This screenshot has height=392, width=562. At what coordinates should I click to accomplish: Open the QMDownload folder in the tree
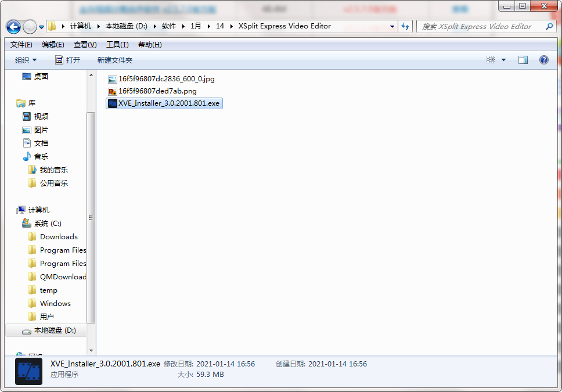pyautogui.click(x=63, y=277)
